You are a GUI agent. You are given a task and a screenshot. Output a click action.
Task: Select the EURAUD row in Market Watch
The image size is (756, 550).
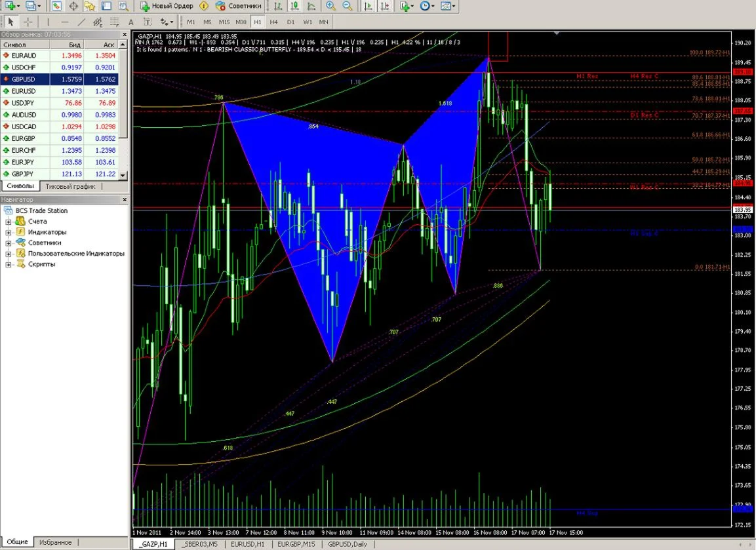59,56
